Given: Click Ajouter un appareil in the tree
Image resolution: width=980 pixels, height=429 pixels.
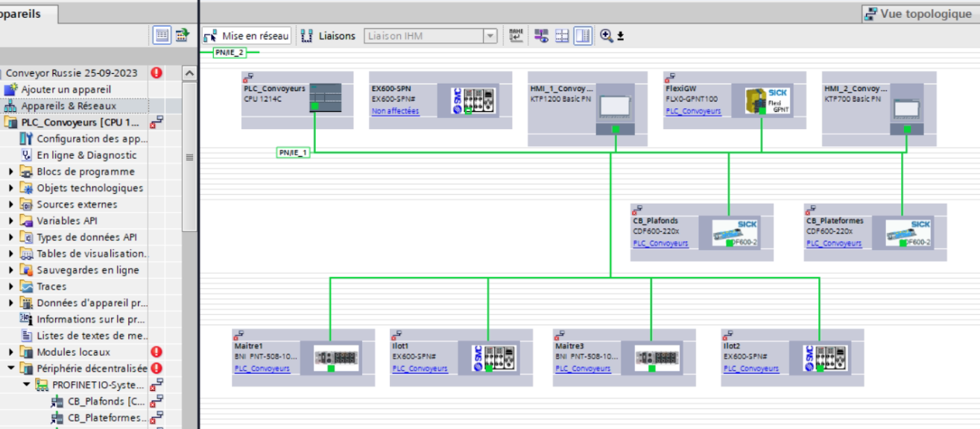Looking at the screenshot, I should (x=66, y=90).
